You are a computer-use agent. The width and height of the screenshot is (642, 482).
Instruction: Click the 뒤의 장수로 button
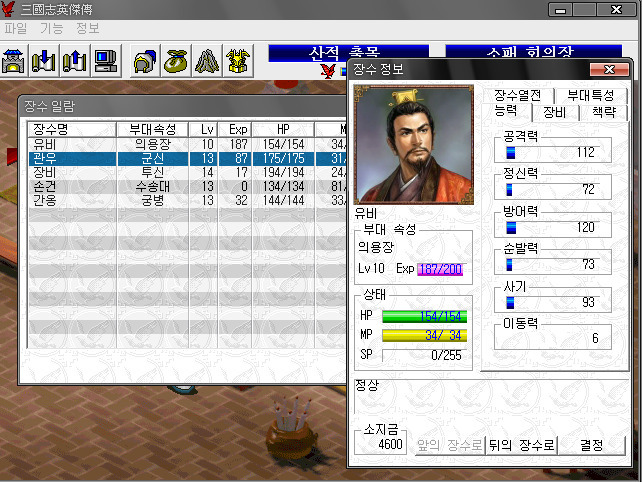pyautogui.click(x=521, y=445)
